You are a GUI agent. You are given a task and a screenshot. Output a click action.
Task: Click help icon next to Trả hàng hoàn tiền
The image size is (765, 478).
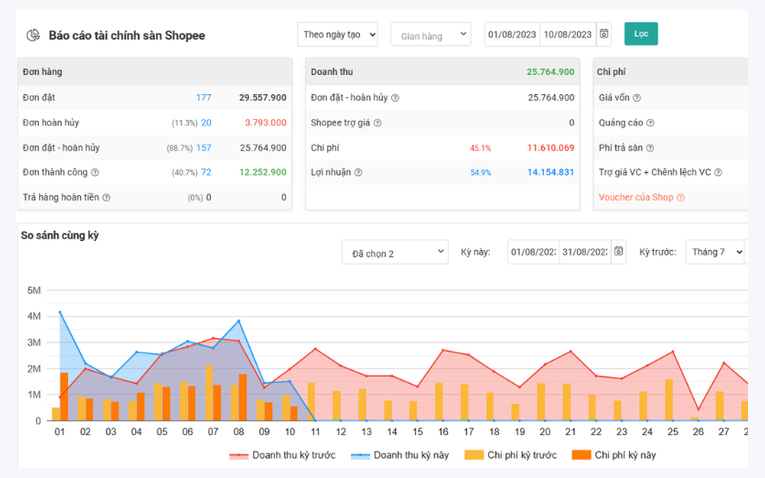pos(106,198)
